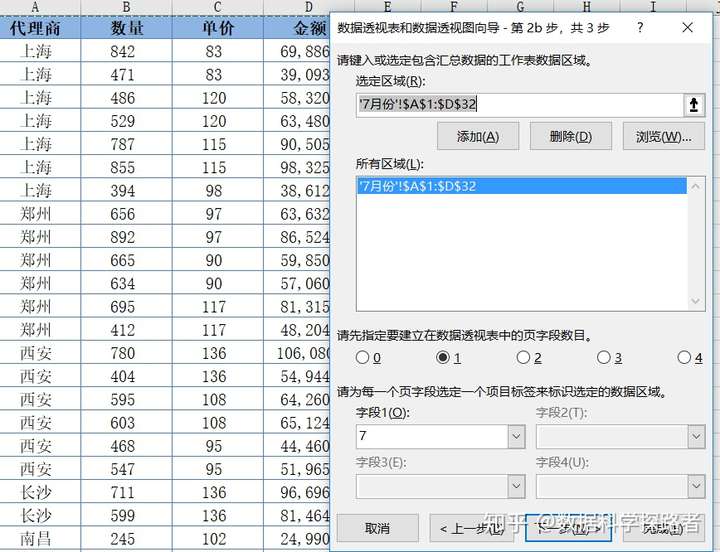Click the 数量 header cell

coord(126,28)
